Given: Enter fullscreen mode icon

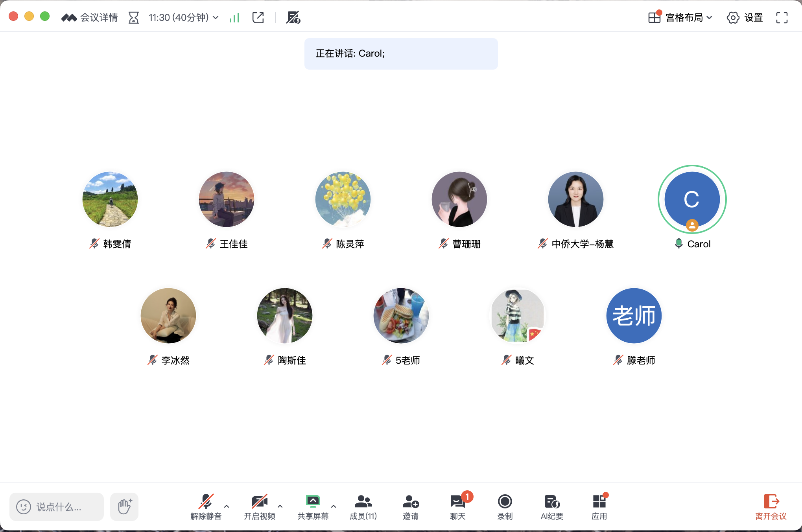Looking at the screenshot, I should pyautogui.click(x=782, y=18).
